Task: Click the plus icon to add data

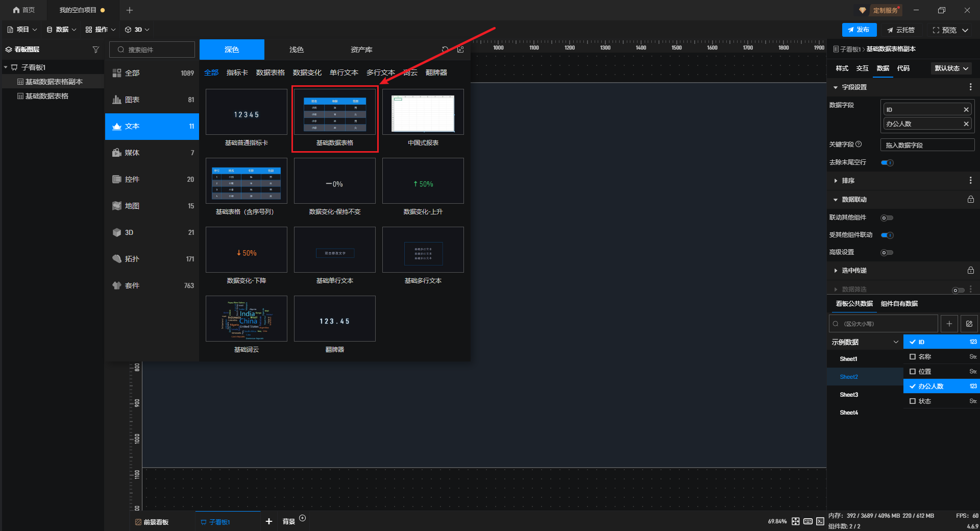Action: tap(949, 324)
